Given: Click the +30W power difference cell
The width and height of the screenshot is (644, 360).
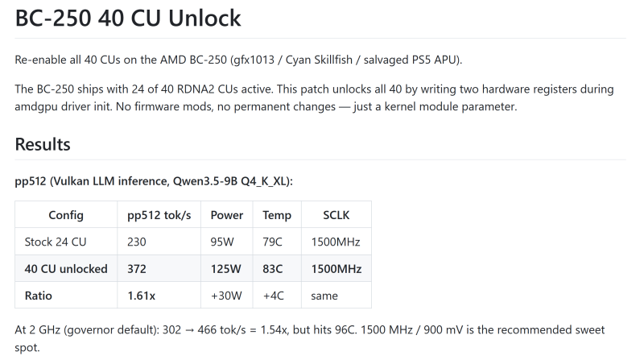Looking at the screenshot, I should pos(227,296).
